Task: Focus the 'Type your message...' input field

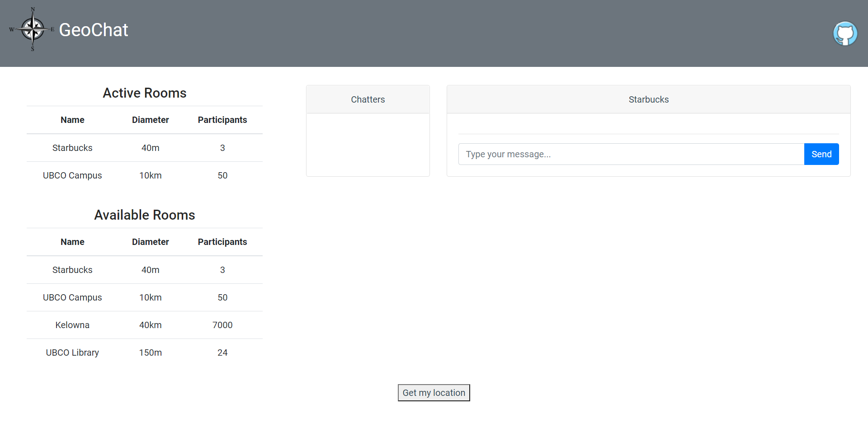Action: pyautogui.click(x=631, y=154)
